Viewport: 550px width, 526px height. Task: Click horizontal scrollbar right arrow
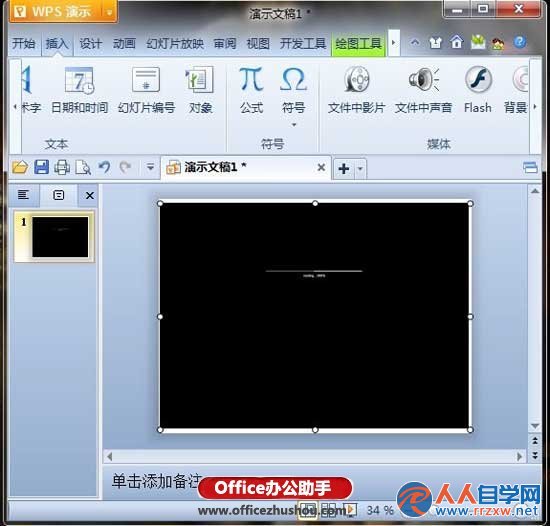519,456
